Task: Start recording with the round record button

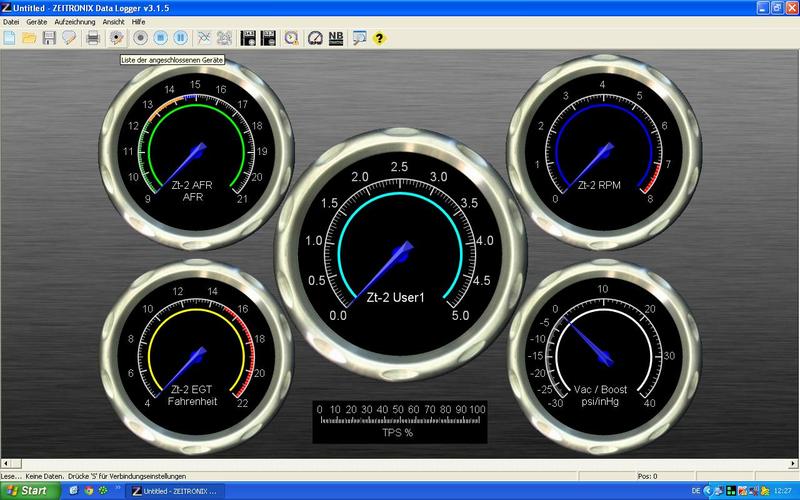Action: pos(141,38)
